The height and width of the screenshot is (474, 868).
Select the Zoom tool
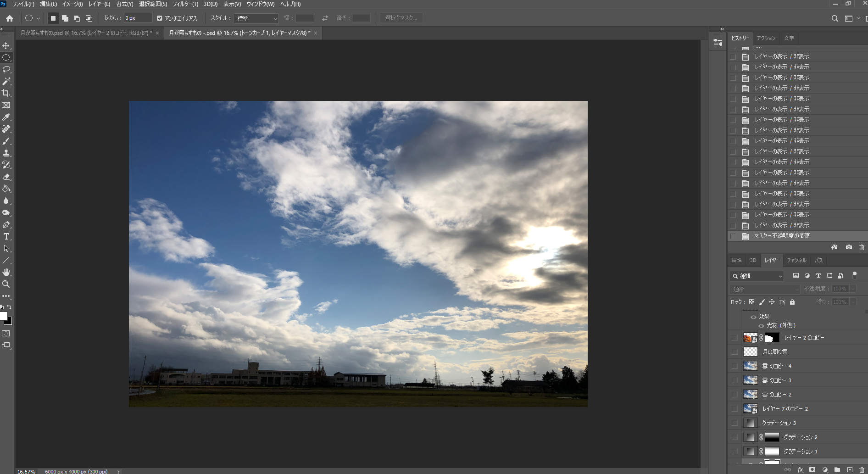click(x=6, y=284)
